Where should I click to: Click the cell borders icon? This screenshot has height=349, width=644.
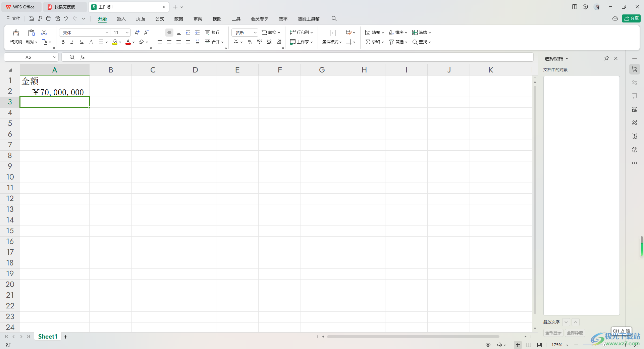pos(101,42)
